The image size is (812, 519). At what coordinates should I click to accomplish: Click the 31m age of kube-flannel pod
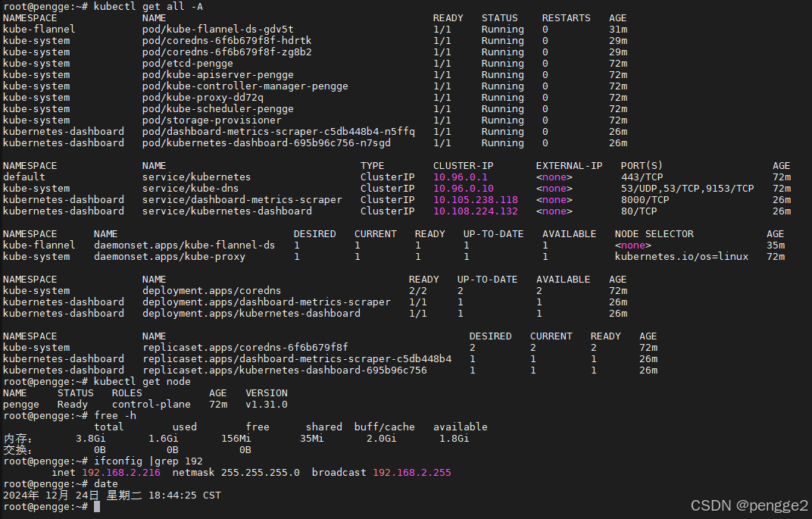click(618, 30)
